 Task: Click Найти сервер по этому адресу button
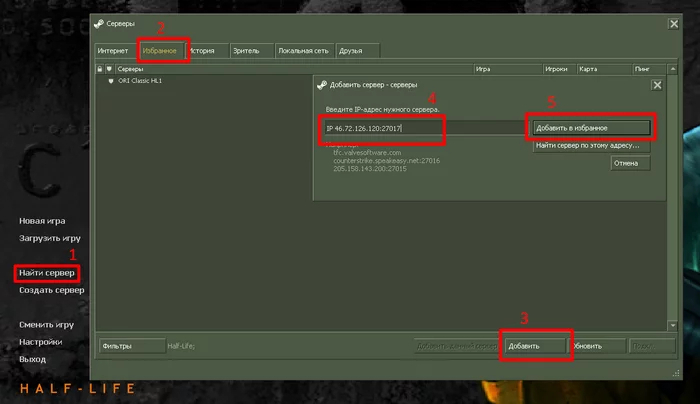pos(592,146)
